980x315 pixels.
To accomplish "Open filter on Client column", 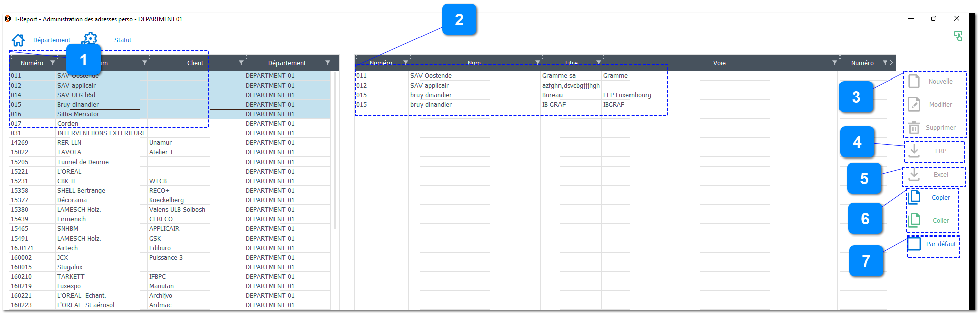I will (x=241, y=63).
